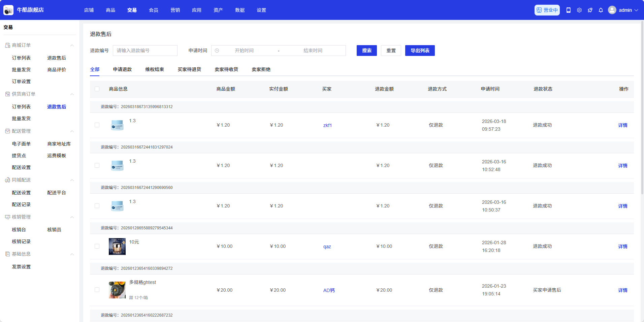This screenshot has height=322, width=644.
Task: Click the page vertical scrollbar
Action: pos(642,108)
